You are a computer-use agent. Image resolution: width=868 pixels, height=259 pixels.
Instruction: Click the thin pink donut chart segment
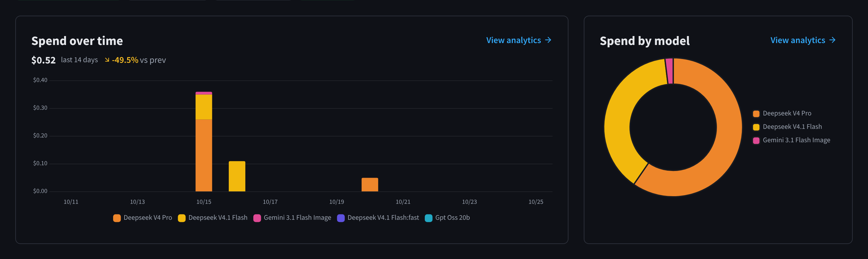point(669,71)
